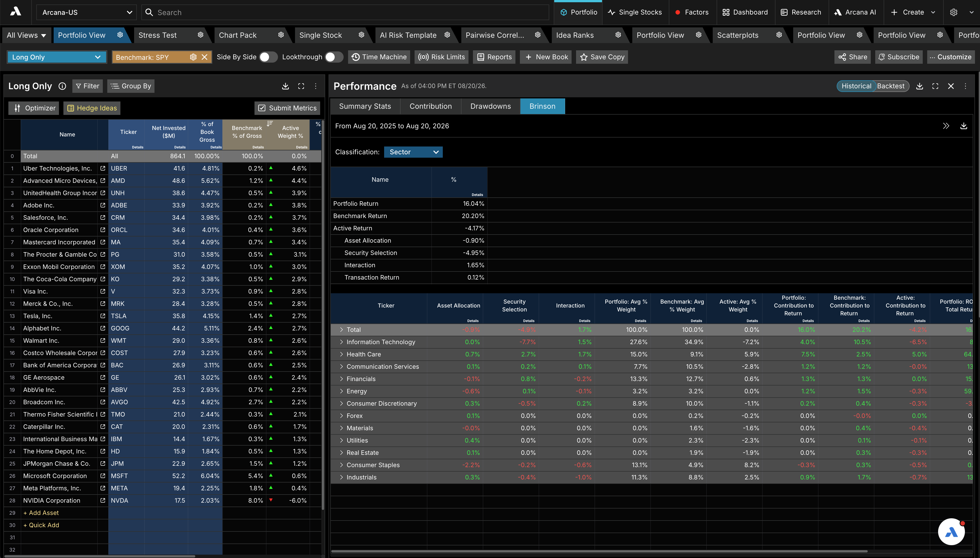Viewport: 980px width, 558px height.
Task: Open the Create dropdown menu
Action: (x=913, y=12)
